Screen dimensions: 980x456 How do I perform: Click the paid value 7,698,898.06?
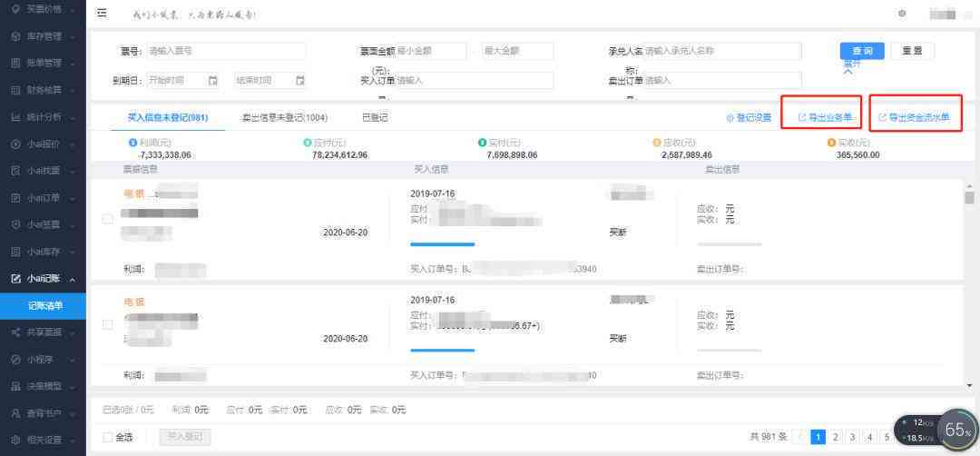(x=512, y=155)
